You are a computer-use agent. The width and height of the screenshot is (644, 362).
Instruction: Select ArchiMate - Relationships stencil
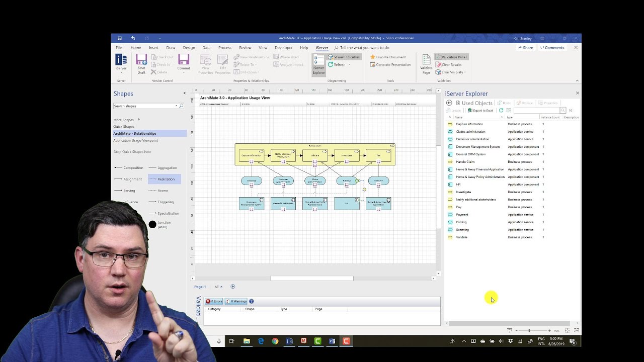[149, 134]
